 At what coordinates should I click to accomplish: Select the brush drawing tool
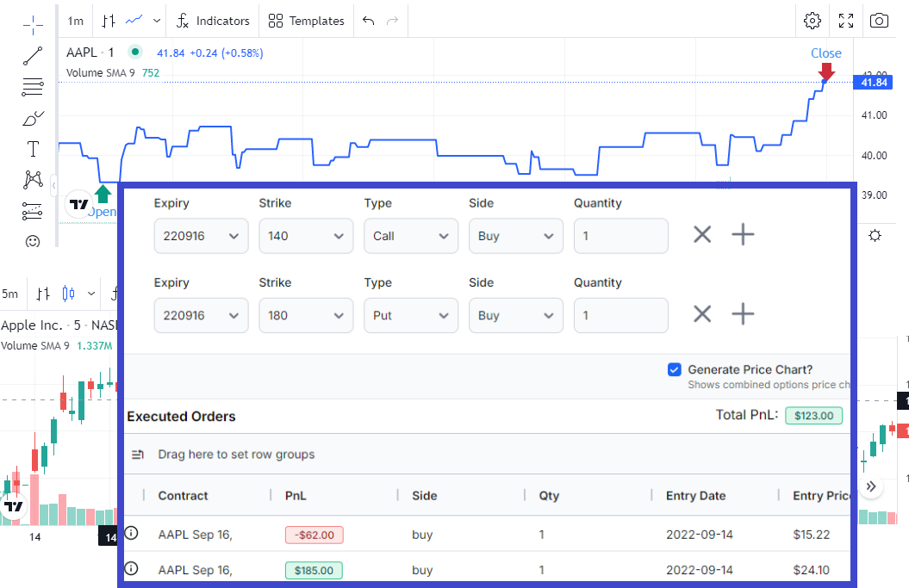[x=33, y=118]
